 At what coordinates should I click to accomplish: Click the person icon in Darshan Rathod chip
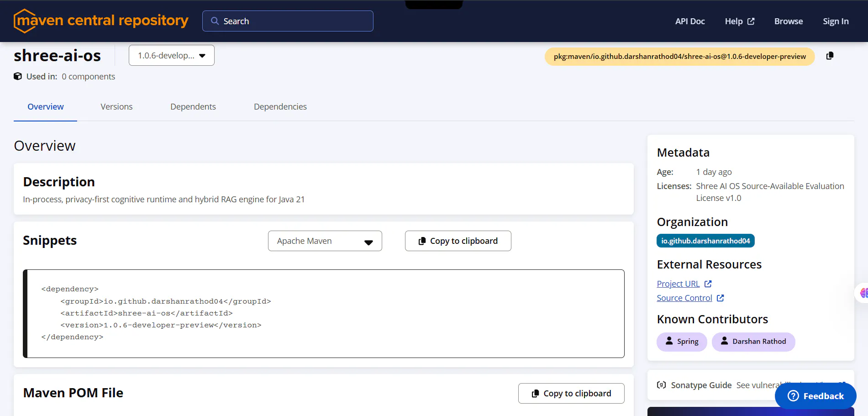(x=724, y=341)
